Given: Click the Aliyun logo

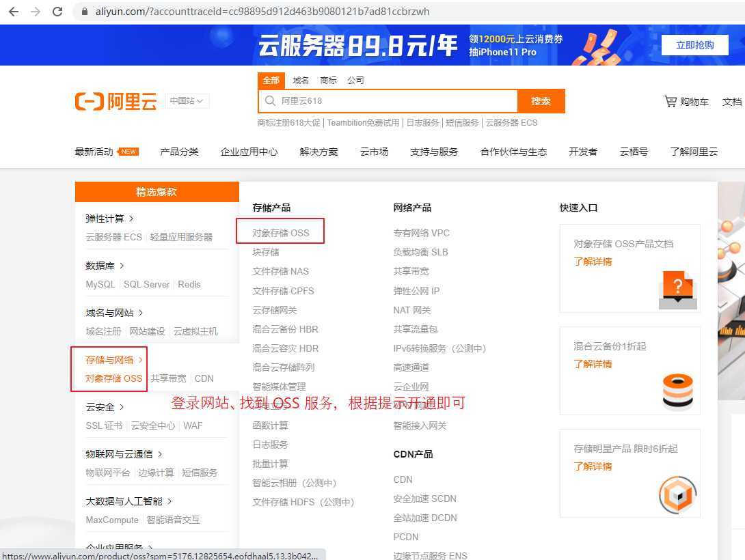Looking at the screenshot, I should click(x=116, y=101).
